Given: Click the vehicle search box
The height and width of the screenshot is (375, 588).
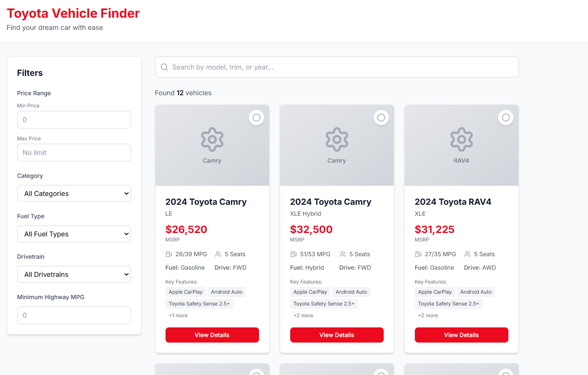Looking at the screenshot, I should pos(337,67).
